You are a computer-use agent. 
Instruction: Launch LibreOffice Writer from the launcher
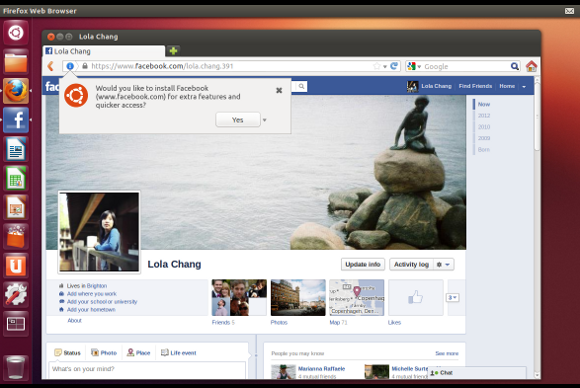click(x=16, y=149)
